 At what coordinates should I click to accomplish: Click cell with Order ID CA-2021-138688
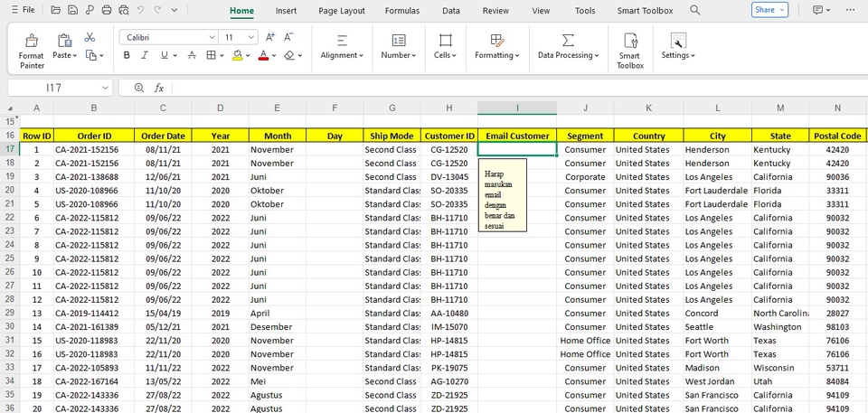[x=93, y=177]
